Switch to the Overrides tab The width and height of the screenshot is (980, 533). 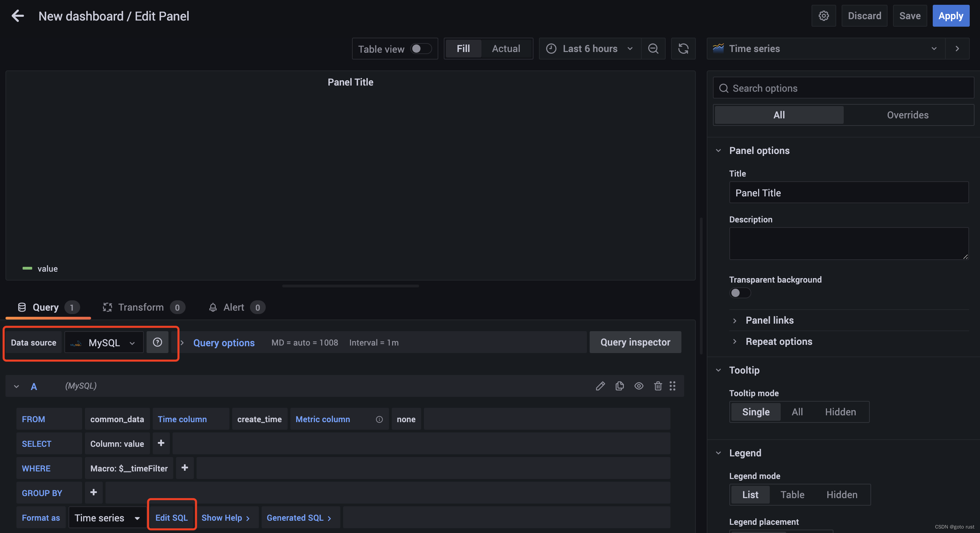(x=907, y=115)
